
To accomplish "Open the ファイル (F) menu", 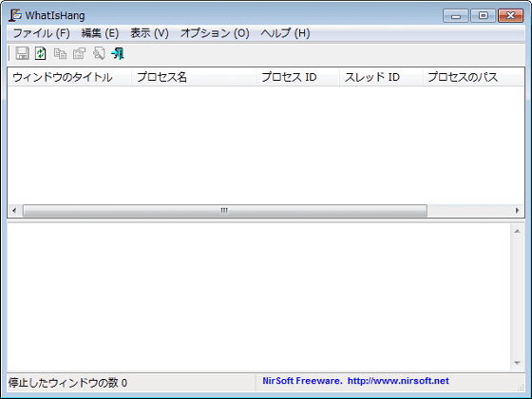I will click(41, 33).
